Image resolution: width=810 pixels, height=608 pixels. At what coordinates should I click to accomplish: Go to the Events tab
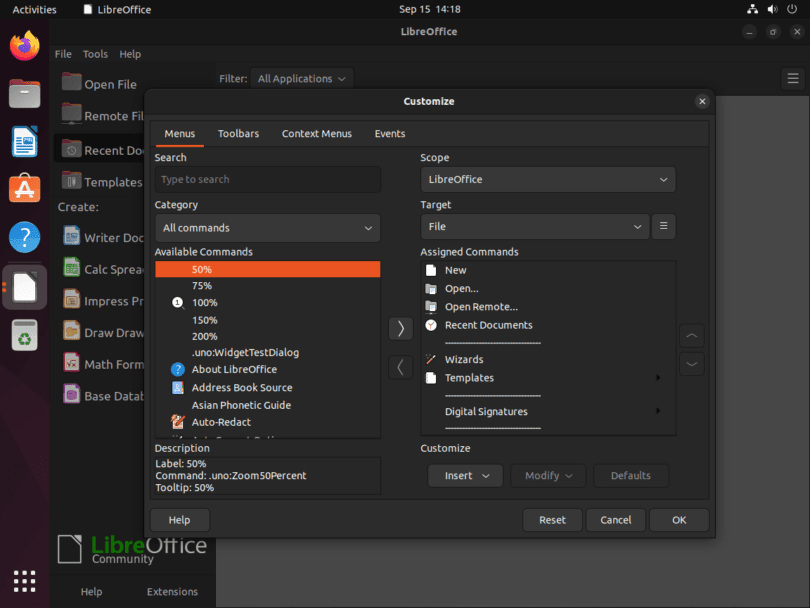[x=390, y=134]
